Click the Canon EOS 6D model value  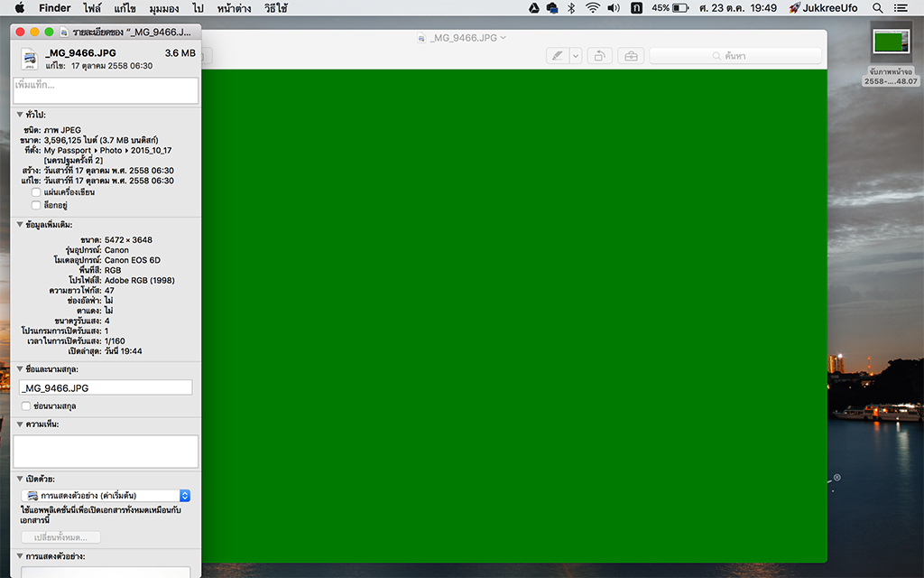point(133,260)
